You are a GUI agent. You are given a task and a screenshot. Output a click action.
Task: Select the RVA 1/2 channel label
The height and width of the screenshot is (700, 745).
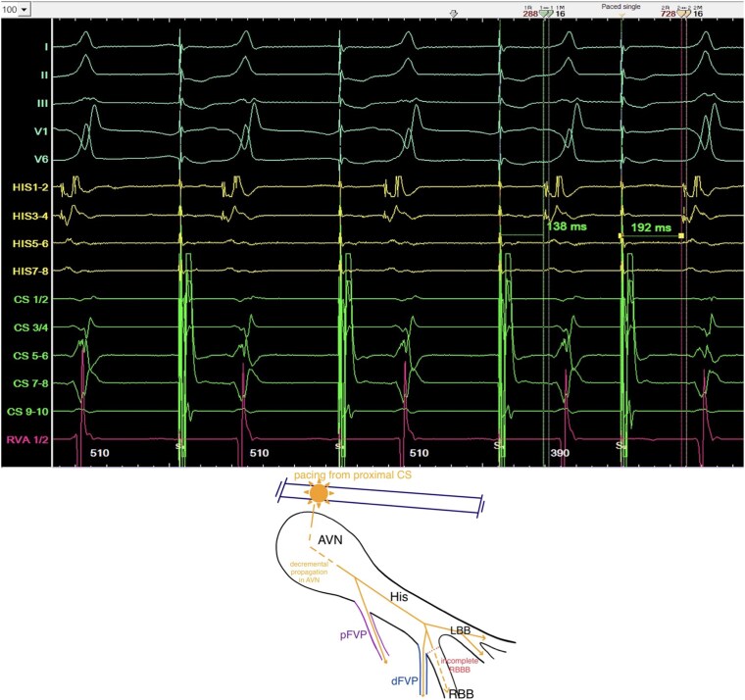point(27,439)
